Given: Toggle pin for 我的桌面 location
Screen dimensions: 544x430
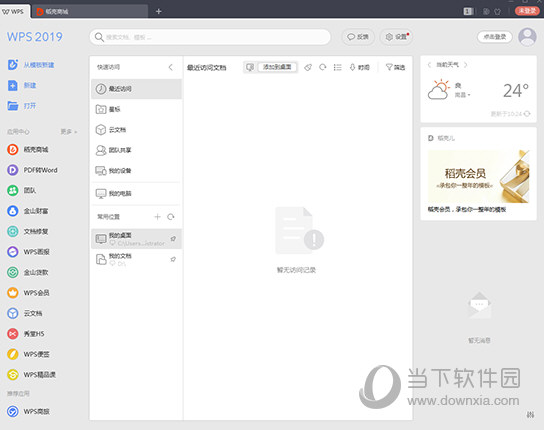Looking at the screenshot, I should (173, 239).
